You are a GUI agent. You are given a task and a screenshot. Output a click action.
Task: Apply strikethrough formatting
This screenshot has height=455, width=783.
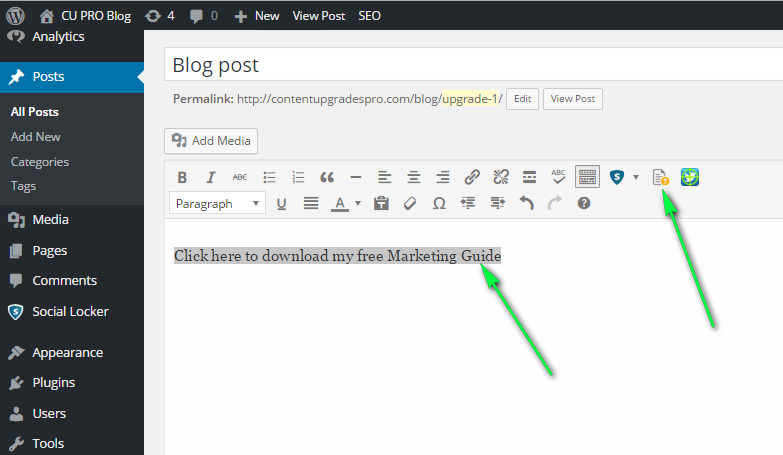click(240, 177)
